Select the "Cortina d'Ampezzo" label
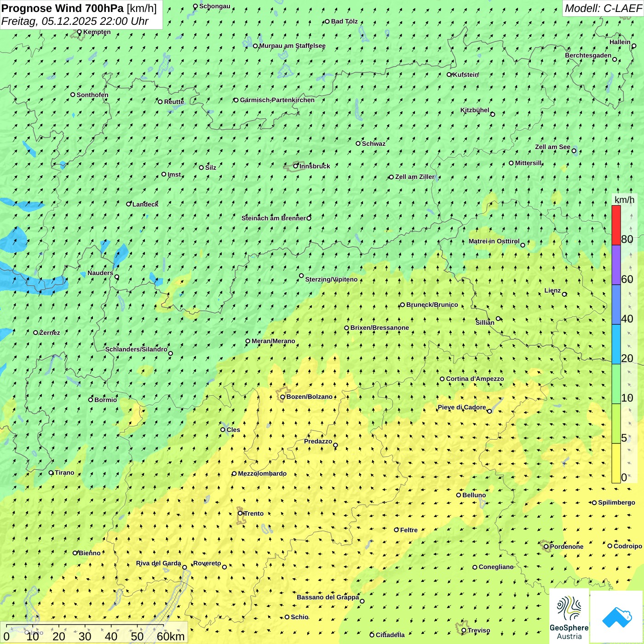The image size is (644, 644). 475,379
